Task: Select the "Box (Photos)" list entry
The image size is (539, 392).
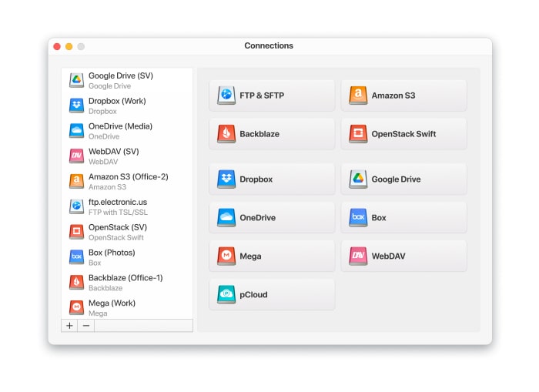Action: pos(127,257)
